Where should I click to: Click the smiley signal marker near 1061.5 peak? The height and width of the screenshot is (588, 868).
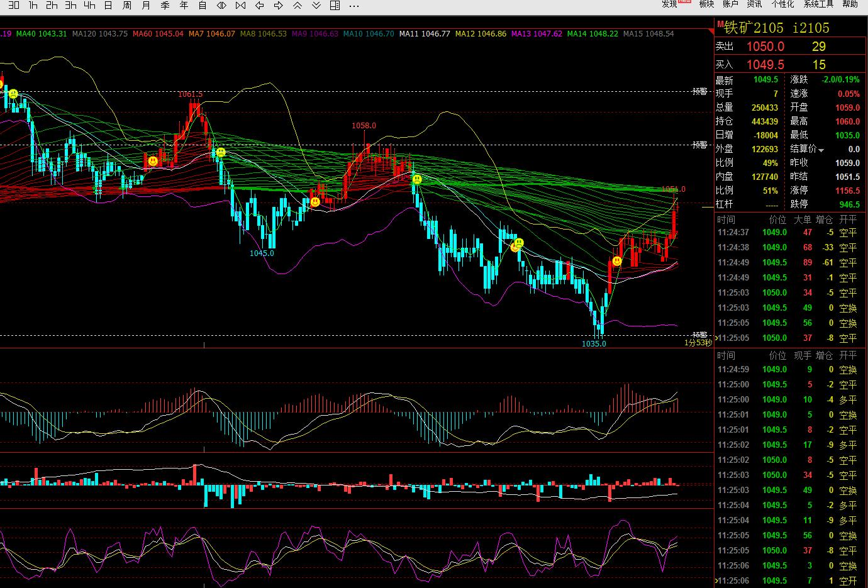[x=221, y=152]
